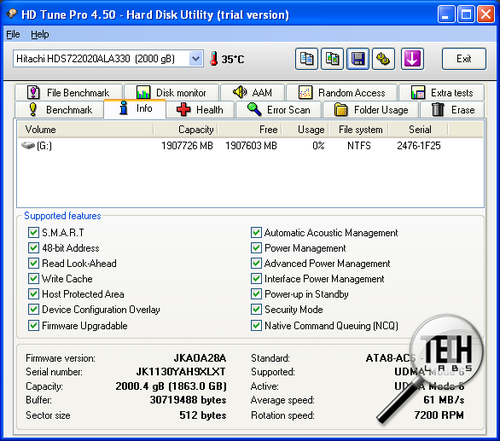Image resolution: width=500 pixels, height=441 pixels.
Task: Switch to the AAM tab
Action: tap(252, 92)
